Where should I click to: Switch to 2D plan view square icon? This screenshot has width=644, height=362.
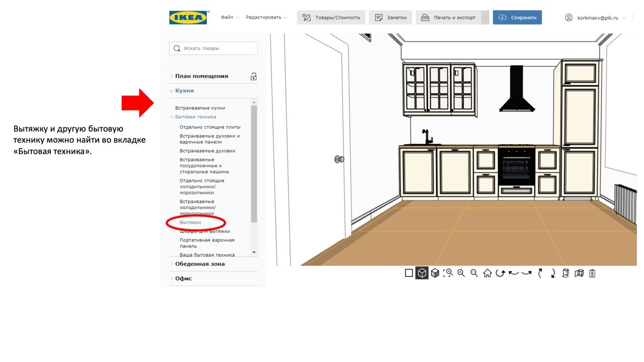pyautogui.click(x=409, y=273)
